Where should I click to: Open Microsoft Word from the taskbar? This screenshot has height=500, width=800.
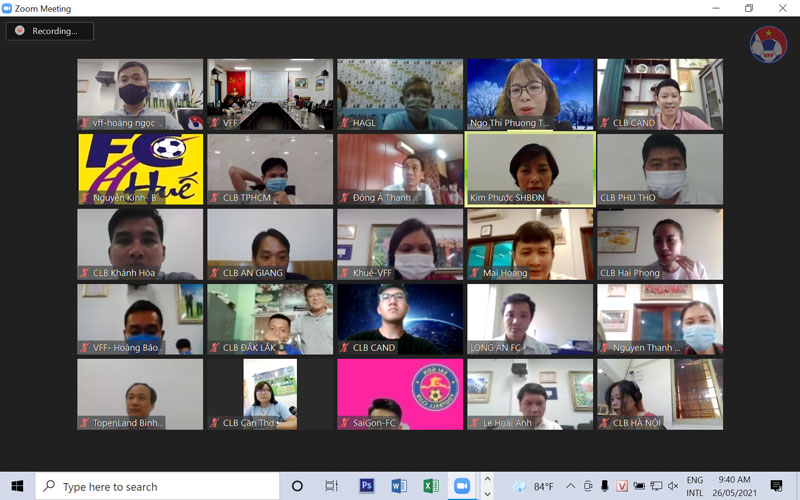pyautogui.click(x=399, y=486)
